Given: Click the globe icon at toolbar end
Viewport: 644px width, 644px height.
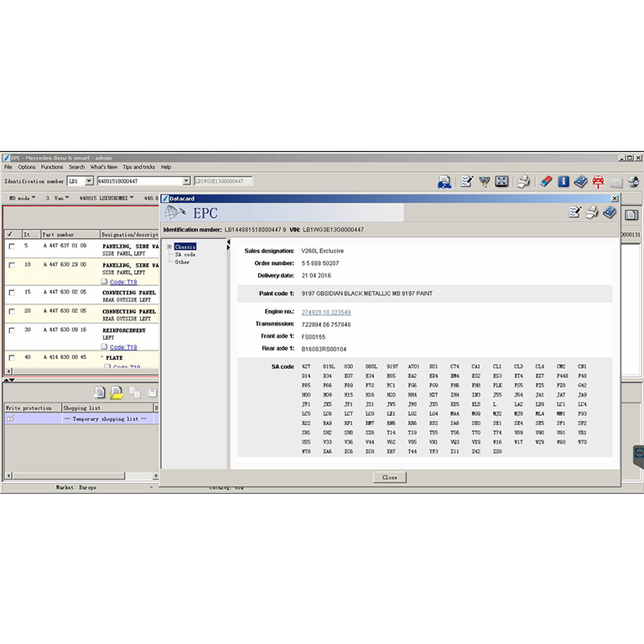Looking at the screenshot, I should [x=634, y=181].
